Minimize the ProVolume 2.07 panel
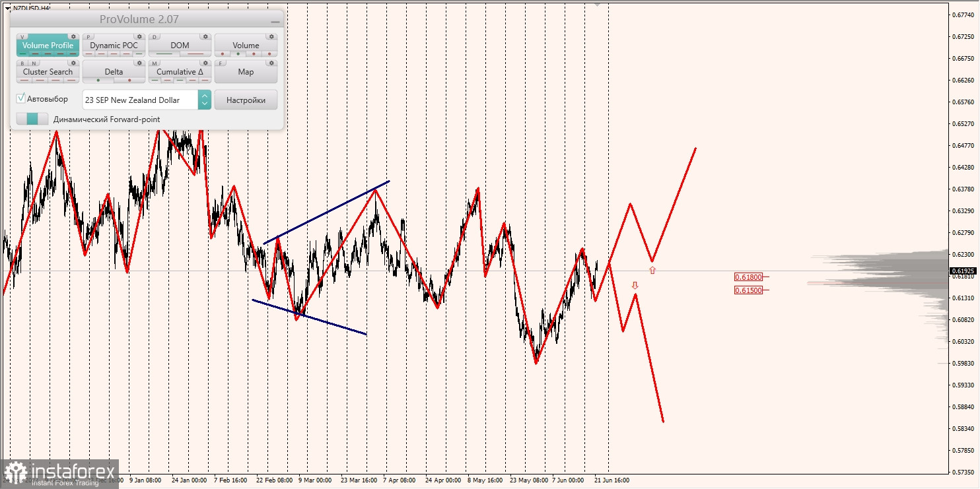Viewport: 980px width, 489px height. click(275, 22)
